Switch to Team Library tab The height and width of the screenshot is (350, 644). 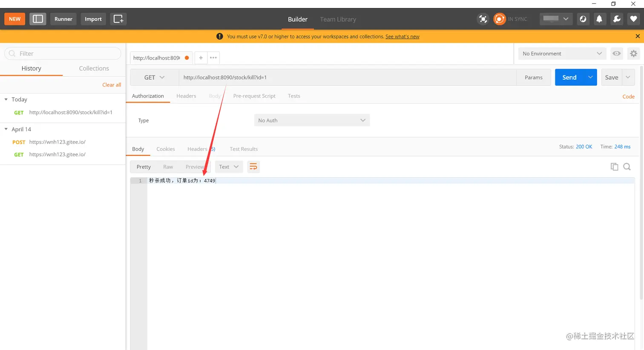338,19
